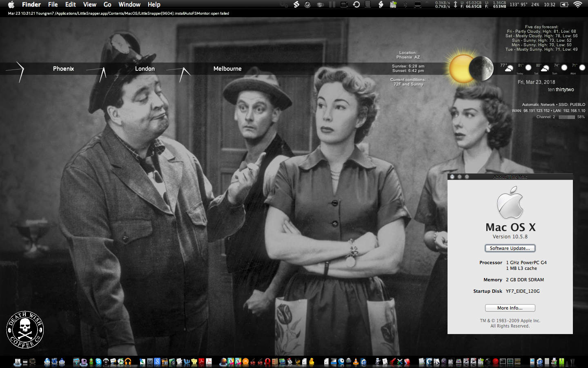The width and height of the screenshot is (588, 368).
Task: Open the blue Google 'g' Dock icon
Action: coord(157,362)
